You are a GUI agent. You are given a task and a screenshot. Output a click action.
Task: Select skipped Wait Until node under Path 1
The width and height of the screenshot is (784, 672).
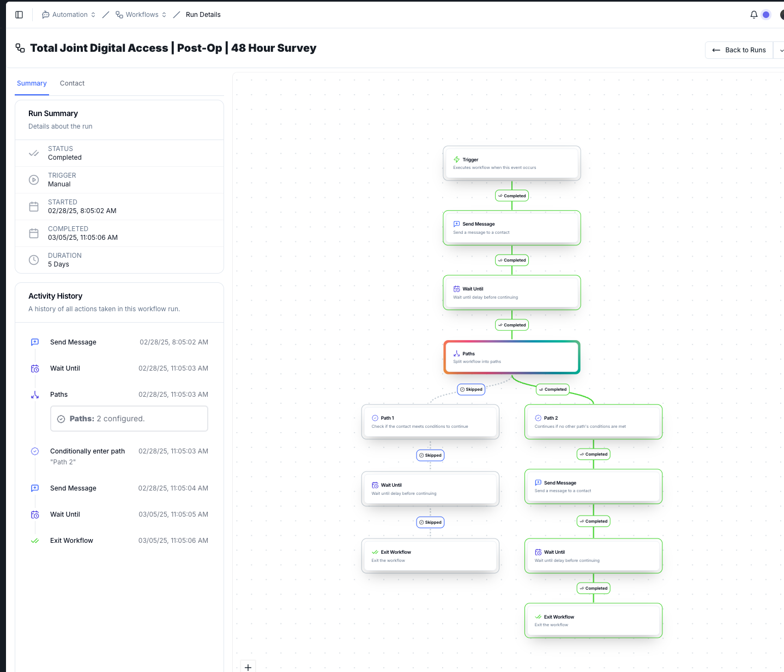[x=430, y=489]
